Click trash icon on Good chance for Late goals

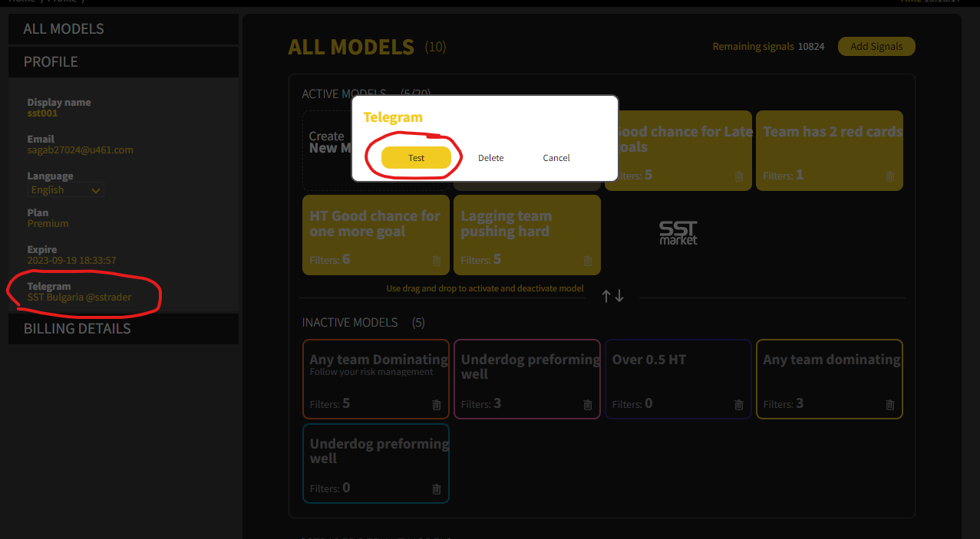click(738, 176)
